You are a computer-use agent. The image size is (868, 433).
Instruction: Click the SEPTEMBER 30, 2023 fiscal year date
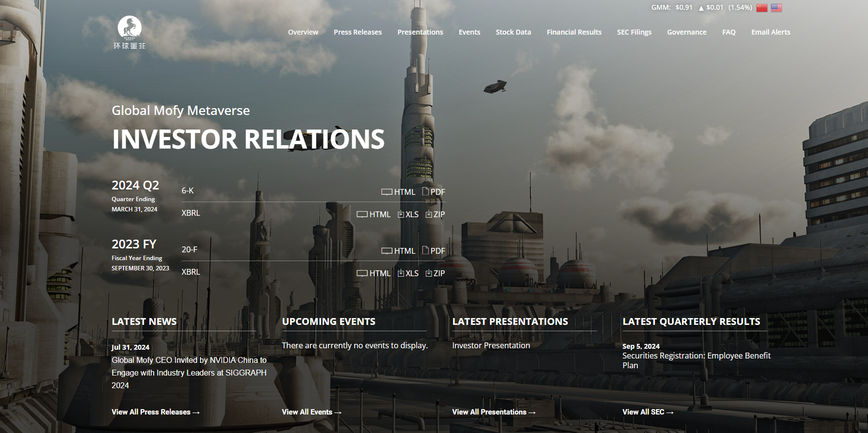[x=140, y=268]
